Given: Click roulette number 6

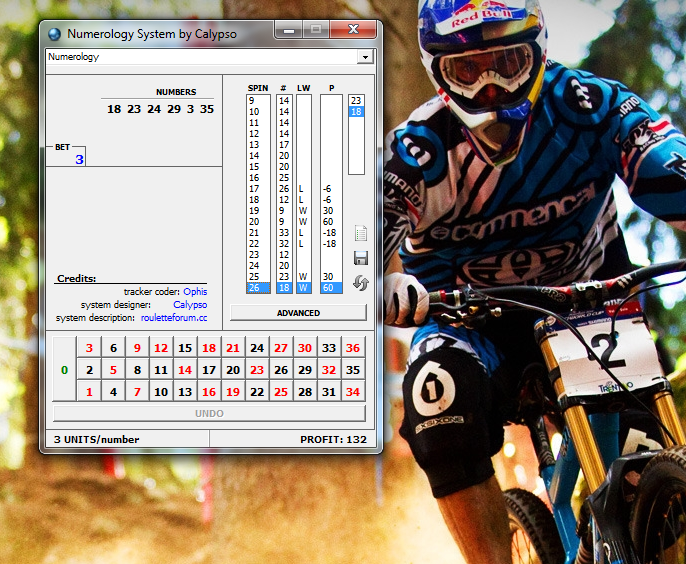Looking at the screenshot, I should (x=113, y=348).
